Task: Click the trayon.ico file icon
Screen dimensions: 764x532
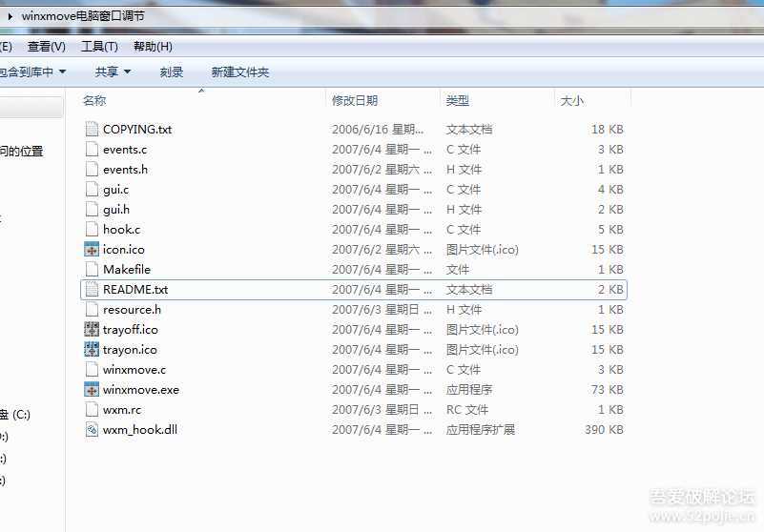Action: click(x=92, y=349)
